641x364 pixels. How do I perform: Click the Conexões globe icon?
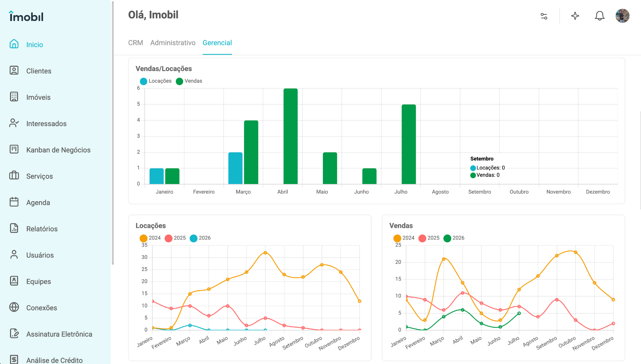(x=14, y=308)
